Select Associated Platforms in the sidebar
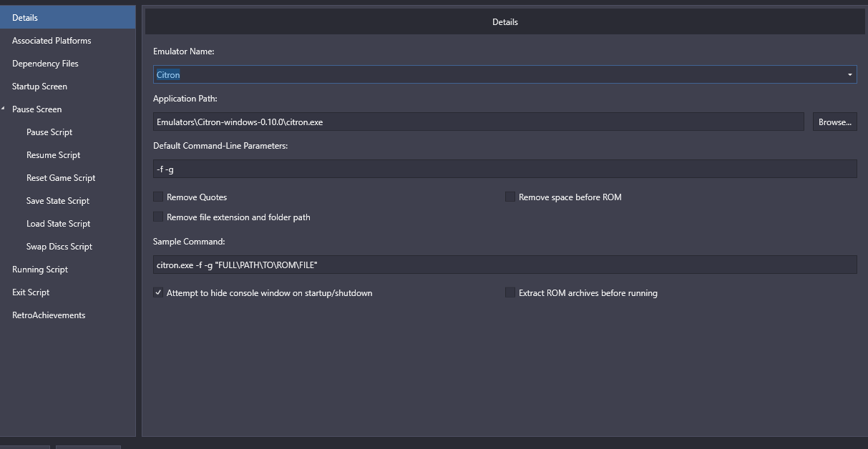The width and height of the screenshot is (868, 449). pos(52,41)
